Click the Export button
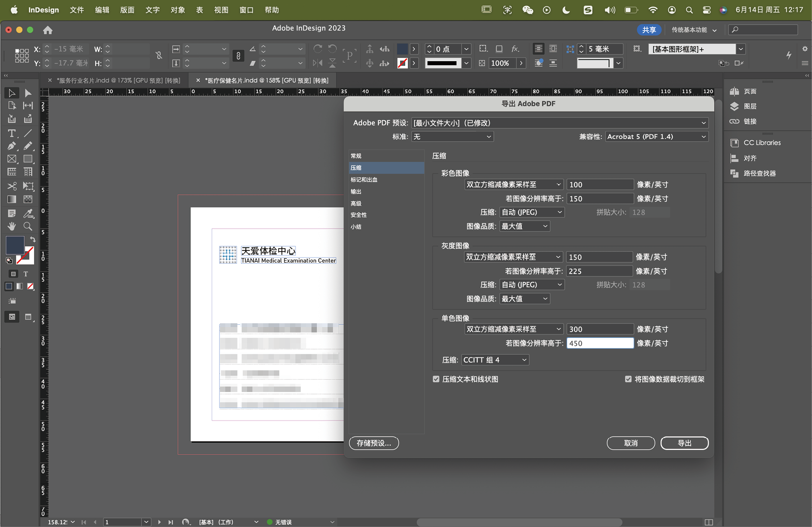 click(684, 443)
